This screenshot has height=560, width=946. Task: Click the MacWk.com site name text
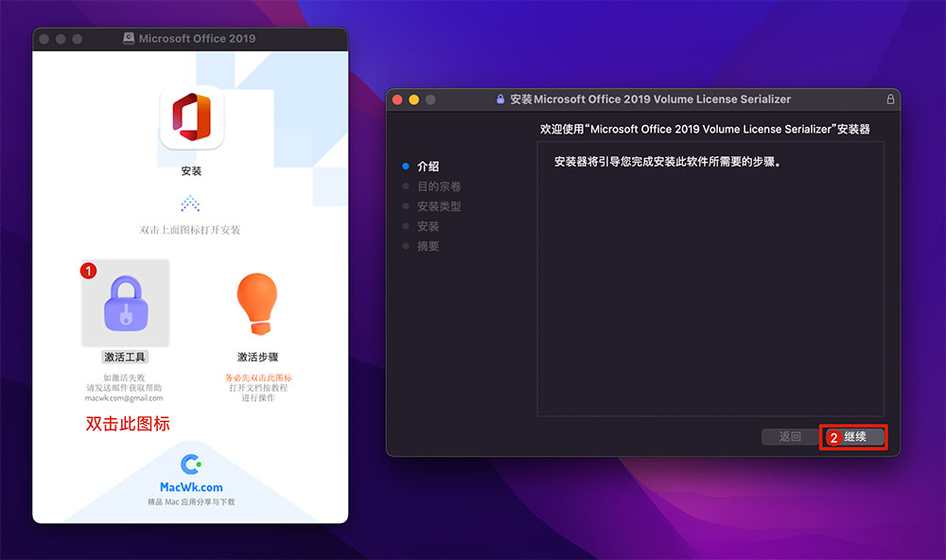191,487
